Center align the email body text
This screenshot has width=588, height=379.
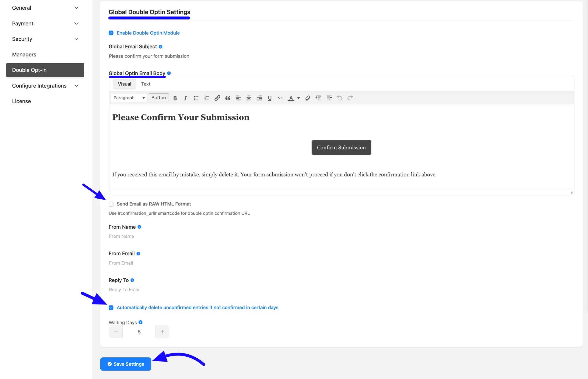[x=249, y=98]
